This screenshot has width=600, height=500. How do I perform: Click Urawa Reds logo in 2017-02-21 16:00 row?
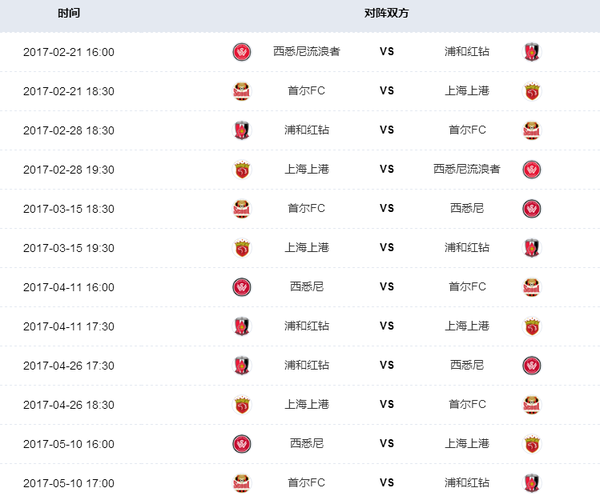click(531, 52)
